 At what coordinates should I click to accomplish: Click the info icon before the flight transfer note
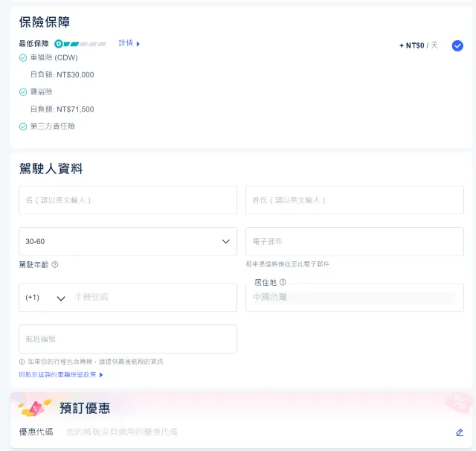tap(22, 362)
